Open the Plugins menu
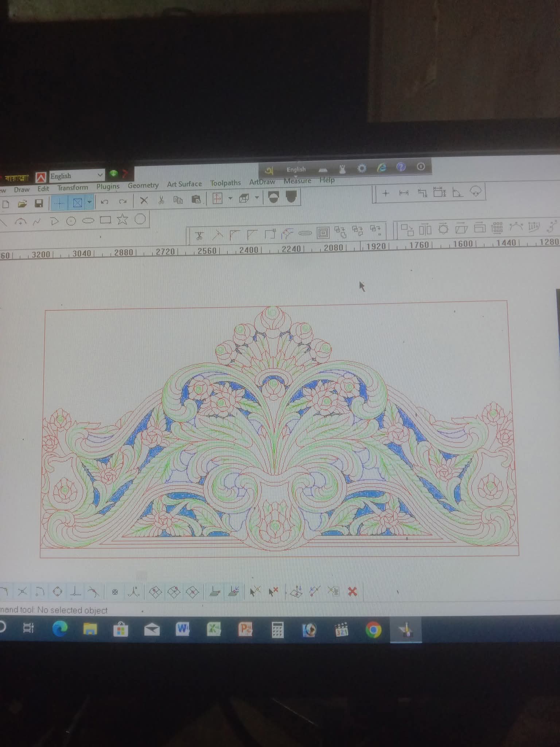560x747 pixels. [x=108, y=186]
